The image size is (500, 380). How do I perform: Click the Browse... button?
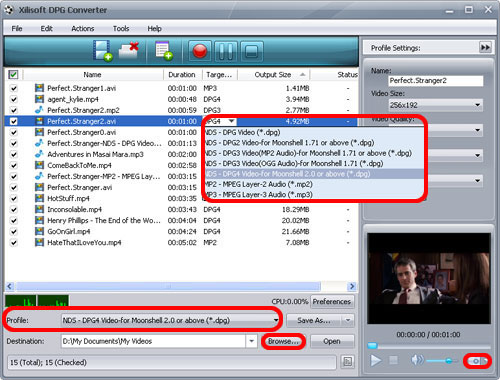coord(283,341)
